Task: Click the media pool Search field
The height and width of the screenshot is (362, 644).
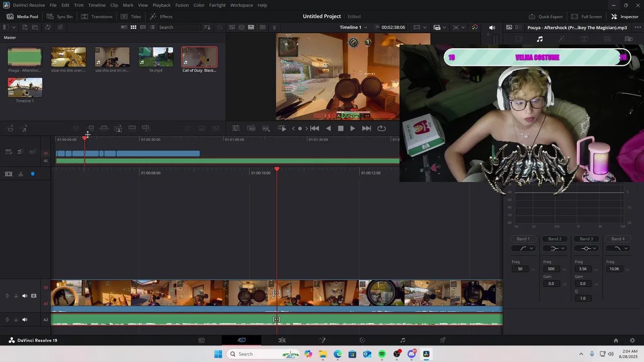Action: 179,27
